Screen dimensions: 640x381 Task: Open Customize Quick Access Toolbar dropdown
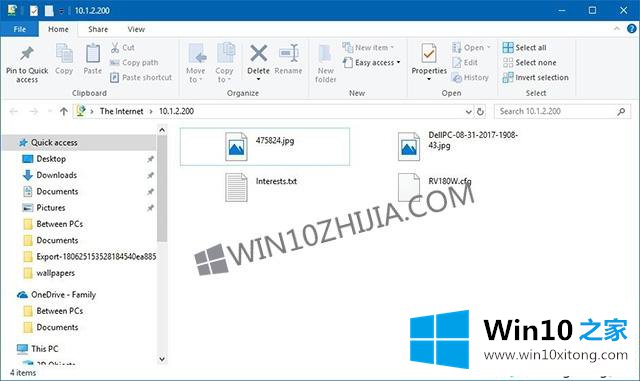pos(61,11)
